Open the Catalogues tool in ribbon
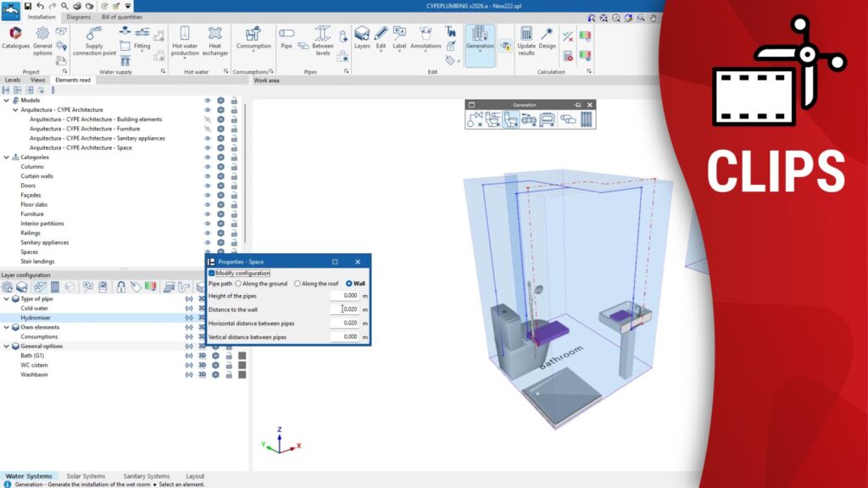The image size is (868, 488). (15, 37)
